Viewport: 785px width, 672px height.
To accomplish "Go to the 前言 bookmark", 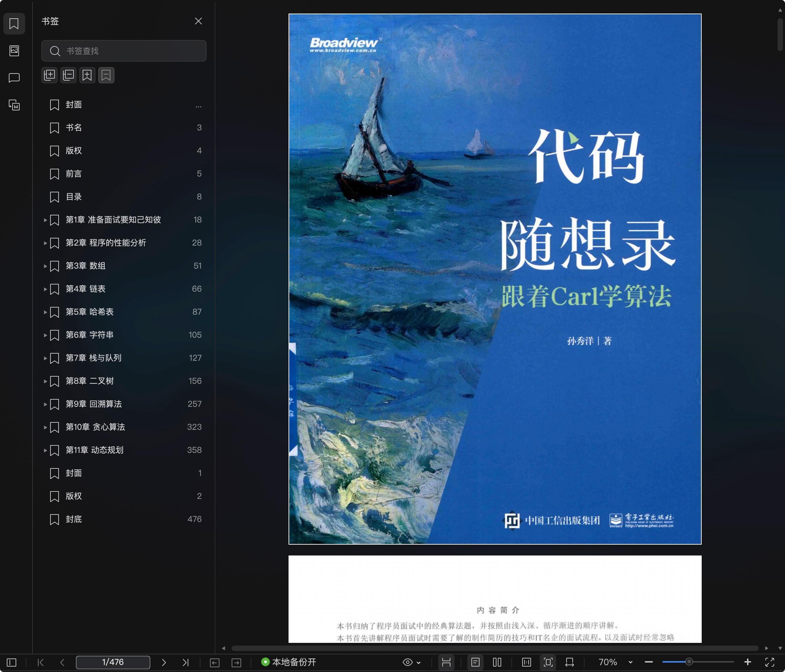I will tap(124, 174).
